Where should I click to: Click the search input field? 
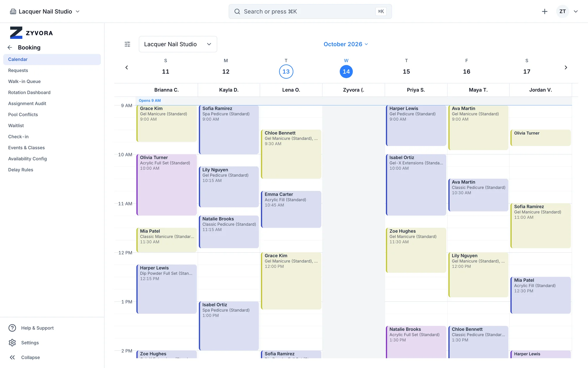pyautogui.click(x=310, y=11)
